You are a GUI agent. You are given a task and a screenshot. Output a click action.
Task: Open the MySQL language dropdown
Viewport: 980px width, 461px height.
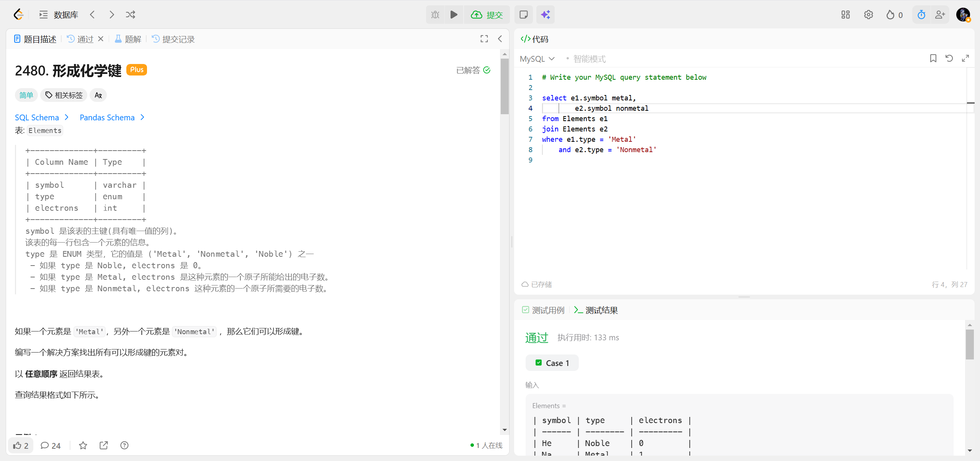[537, 59]
